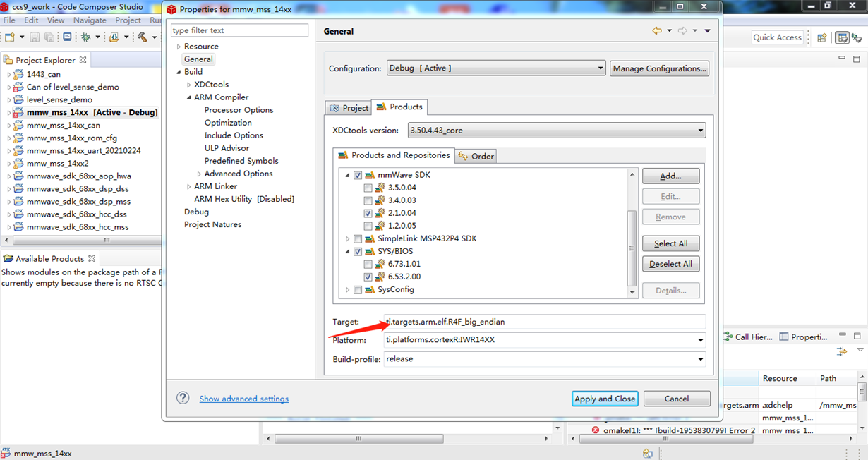The width and height of the screenshot is (868, 460).
Task: Uncheck SYS/BIOS version 6.53.2.00
Action: (368, 277)
